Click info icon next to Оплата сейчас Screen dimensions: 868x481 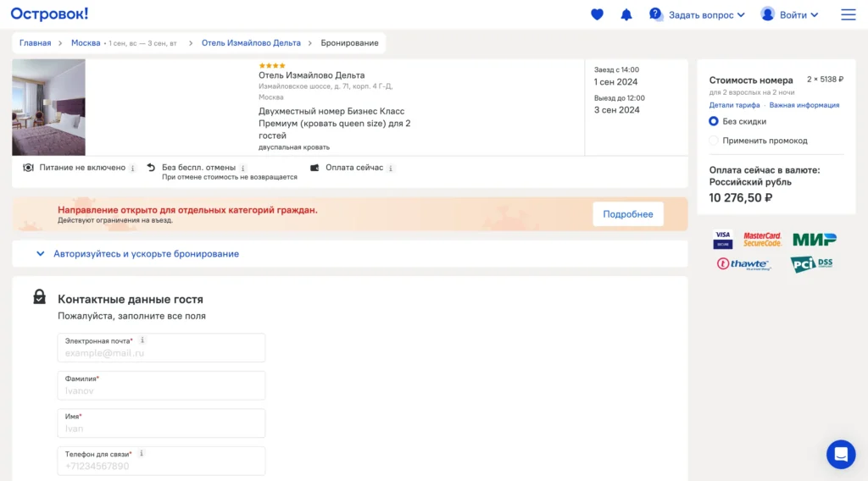(x=391, y=168)
